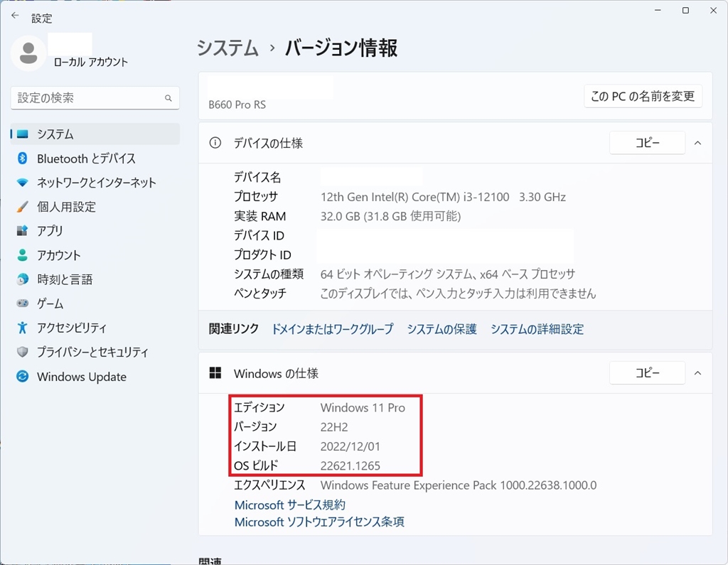Click the install date 2022/12/01
The width and height of the screenshot is (728, 565).
(x=350, y=446)
